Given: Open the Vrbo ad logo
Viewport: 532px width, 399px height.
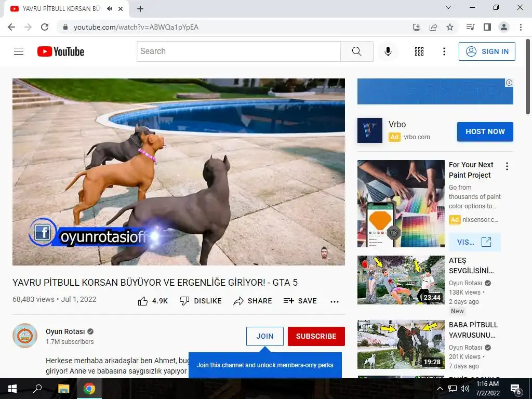Looking at the screenshot, I should 370,130.
